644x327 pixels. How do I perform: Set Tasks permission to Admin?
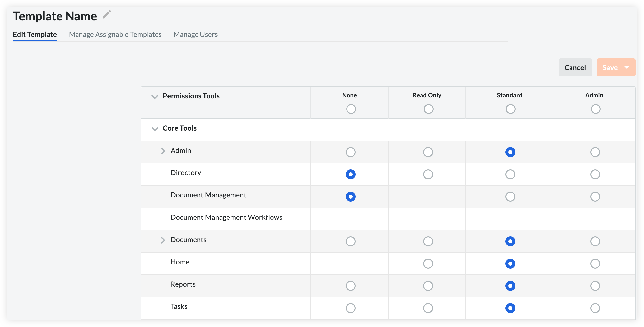[595, 308]
